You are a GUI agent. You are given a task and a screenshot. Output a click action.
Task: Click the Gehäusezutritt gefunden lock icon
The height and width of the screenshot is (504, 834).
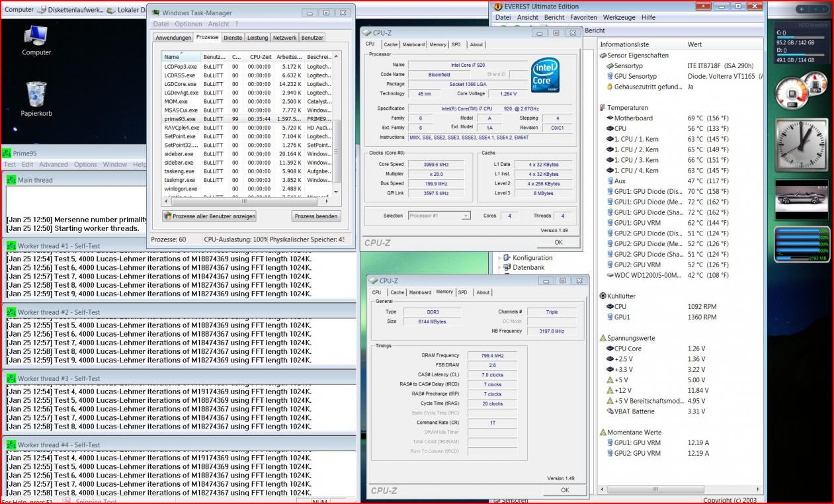(x=610, y=87)
